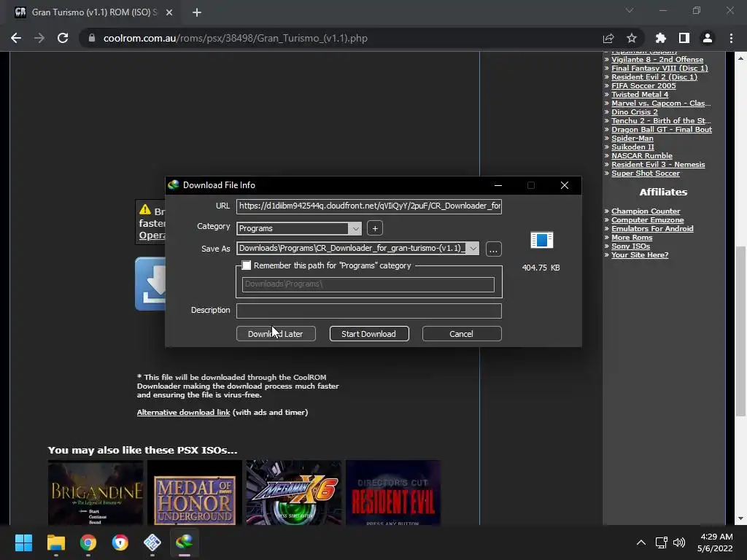Viewport: 747px width, 560px height.
Task: Minimize the Download File Info dialog
Action: click(x=498, y=185)
